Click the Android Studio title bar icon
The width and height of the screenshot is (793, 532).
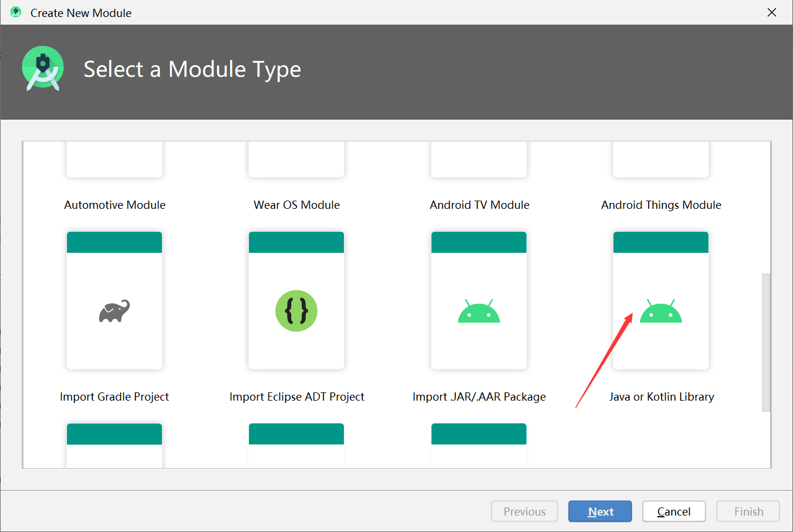(16, 12)
